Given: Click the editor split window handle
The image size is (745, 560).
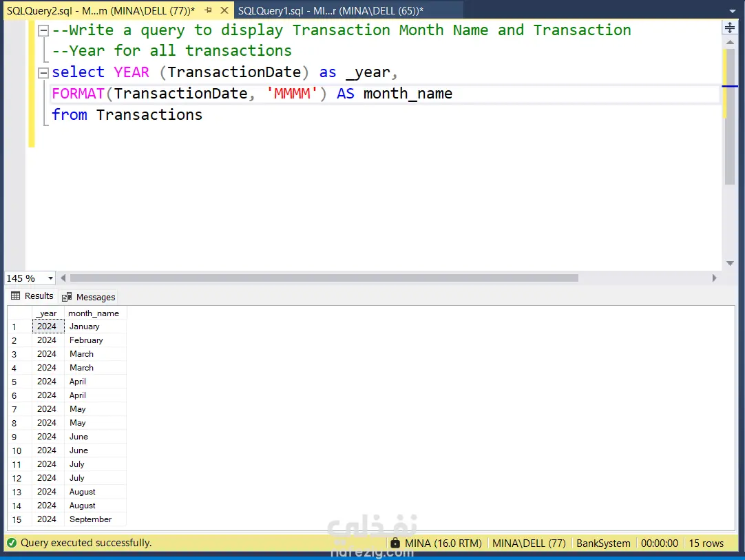Looking at the screenshot, I should click(x=730, y=28).
